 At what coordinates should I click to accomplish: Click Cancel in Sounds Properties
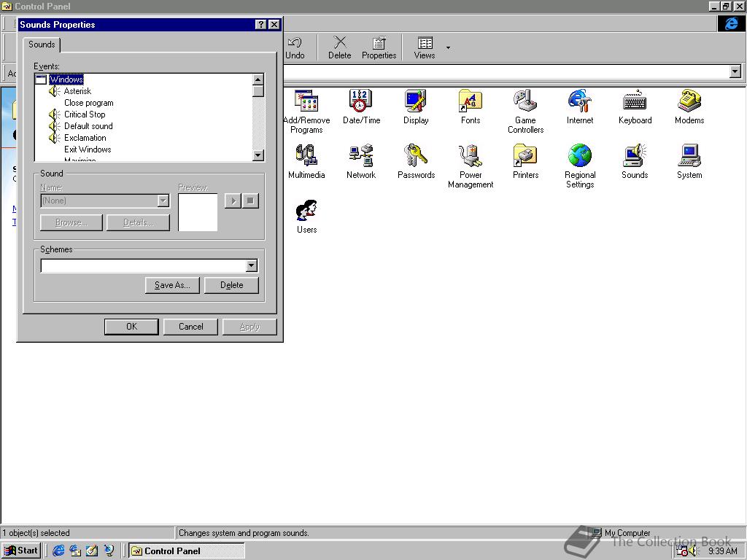pos(190,327)
